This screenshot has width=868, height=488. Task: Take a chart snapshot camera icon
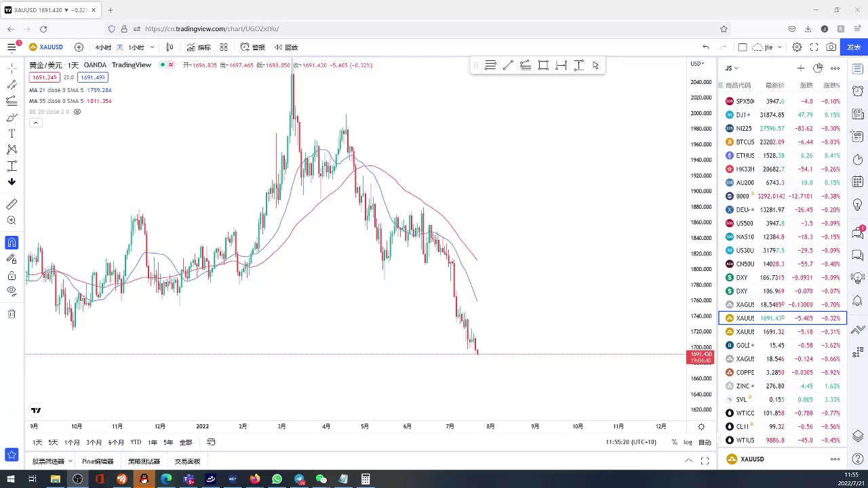[x=831, y=47]
